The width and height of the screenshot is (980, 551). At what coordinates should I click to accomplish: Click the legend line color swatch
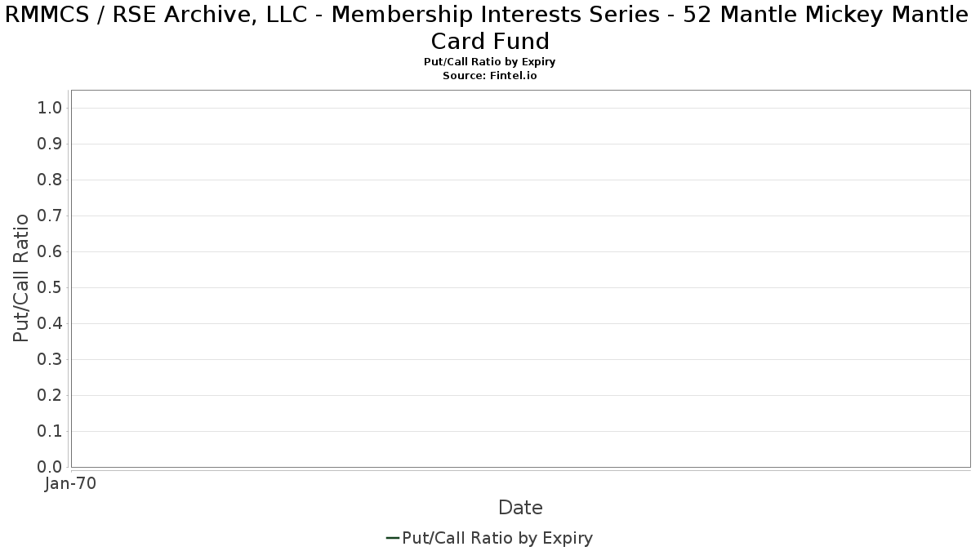click(x=392, y=538)
